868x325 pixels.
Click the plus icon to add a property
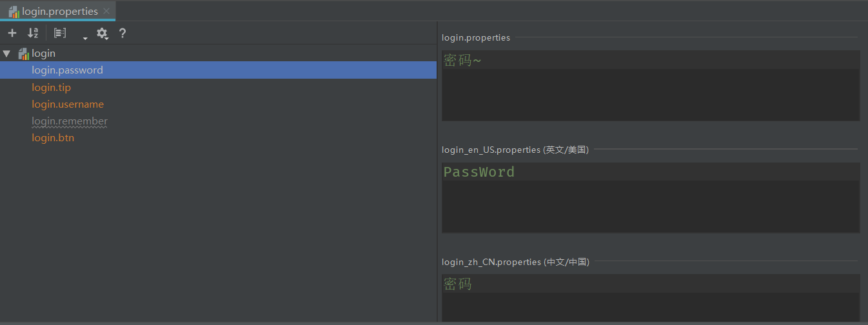coord(12,33)
